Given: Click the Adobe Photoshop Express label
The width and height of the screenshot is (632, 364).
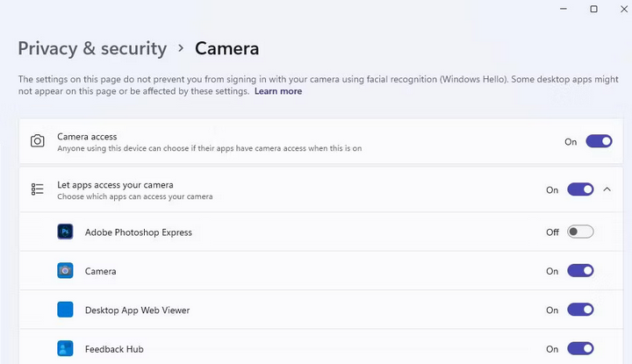Looking at the screenshot, I should [x=139, y=232].
